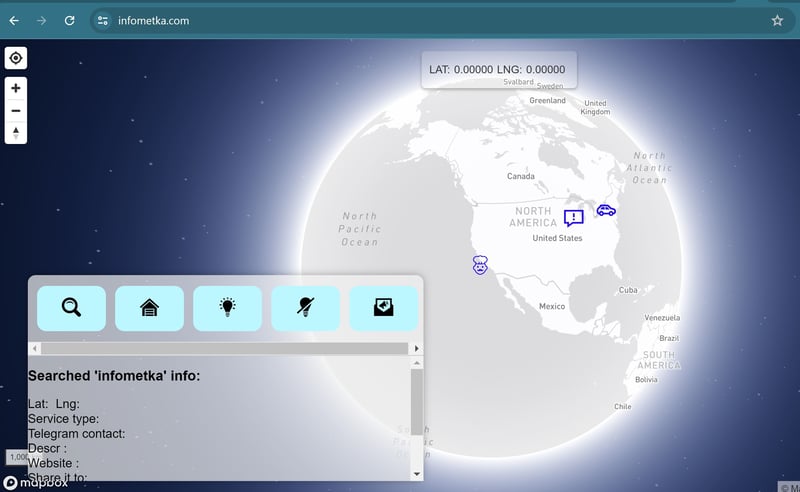This screenshot has width=800, height=492.
Task: Zoom out on the map
Action: [16, 111]
